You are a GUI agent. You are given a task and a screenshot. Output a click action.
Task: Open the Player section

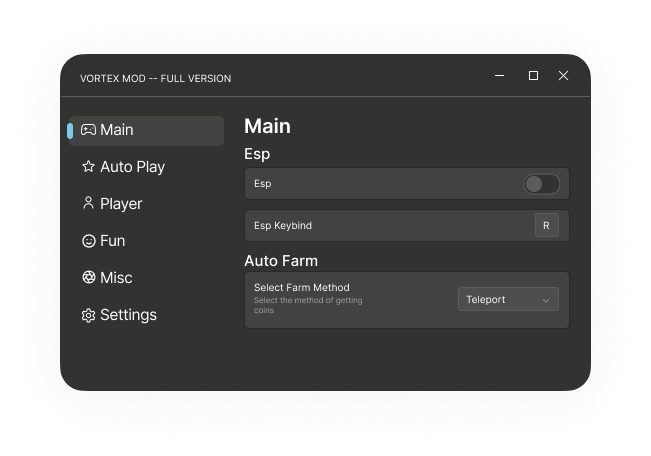coord(121,204)
